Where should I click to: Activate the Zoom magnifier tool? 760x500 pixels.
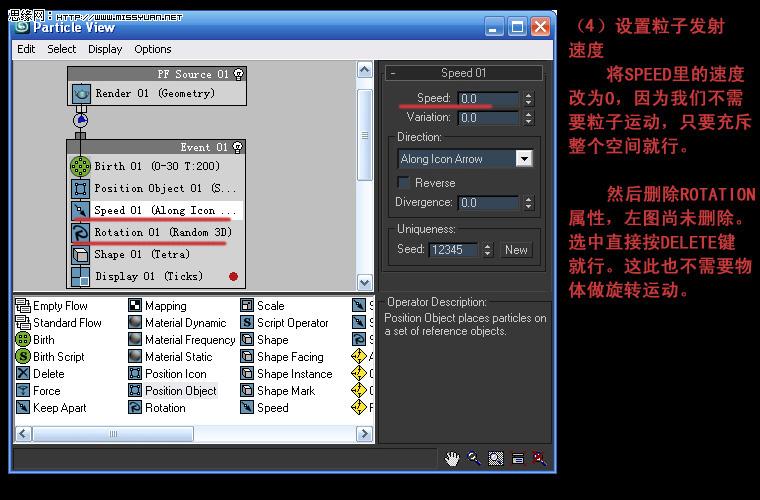[x=474, y=458]
